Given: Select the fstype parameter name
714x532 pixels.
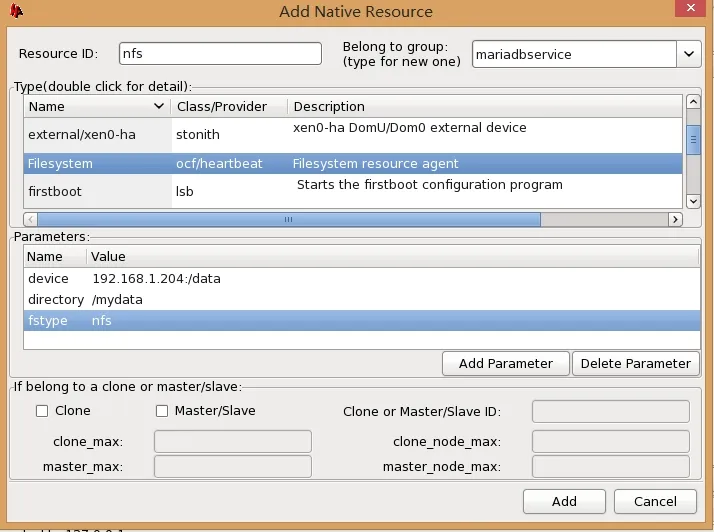Looking at the screenshot, I should pos(48,321).
